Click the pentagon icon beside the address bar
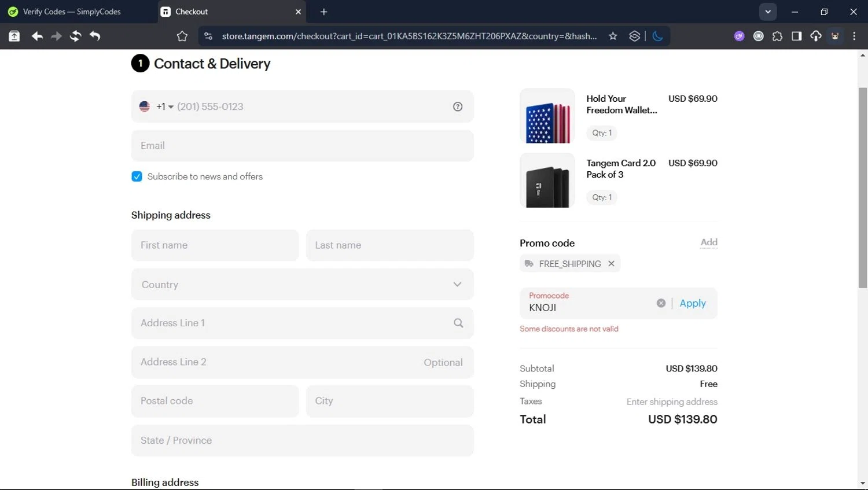Image resolution: width=868 pixels, height=490 pixels. coord(182,36)
